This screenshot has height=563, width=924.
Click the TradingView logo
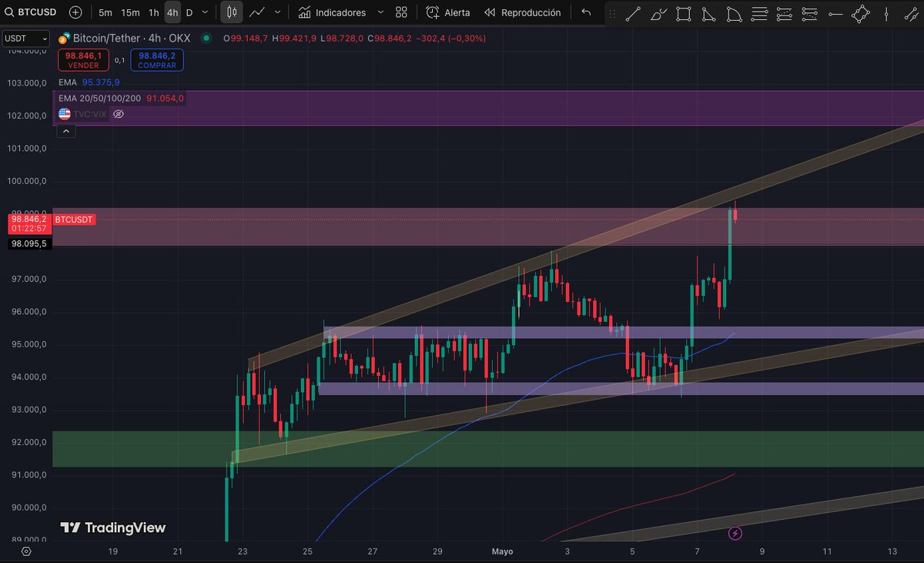click(x=113, y=528)
